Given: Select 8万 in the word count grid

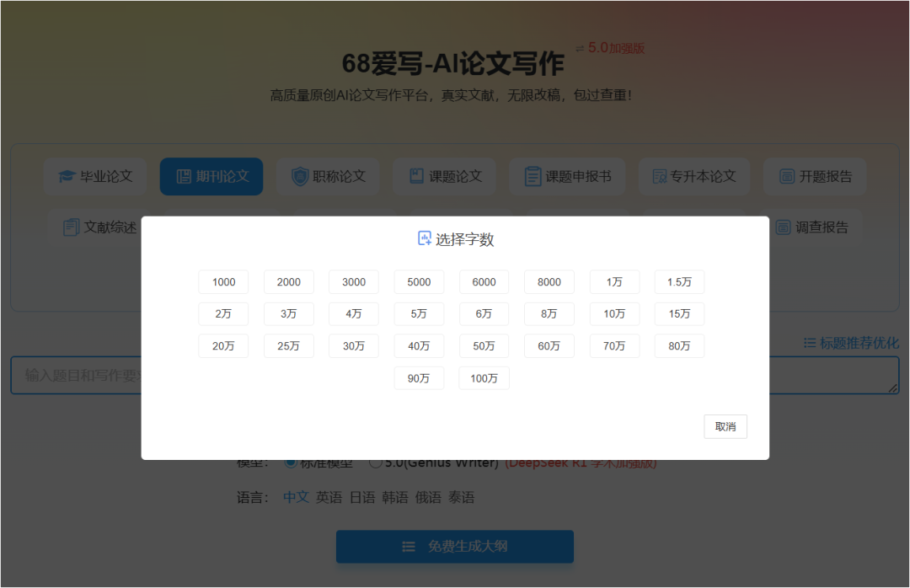Looking at the screenshot, I should click(549, 314).
